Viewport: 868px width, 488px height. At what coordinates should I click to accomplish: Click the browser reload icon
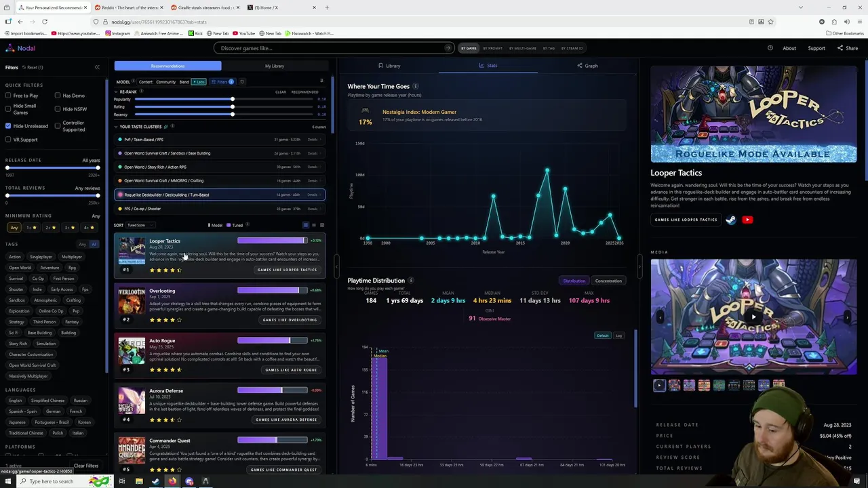(x=45, y=22)
